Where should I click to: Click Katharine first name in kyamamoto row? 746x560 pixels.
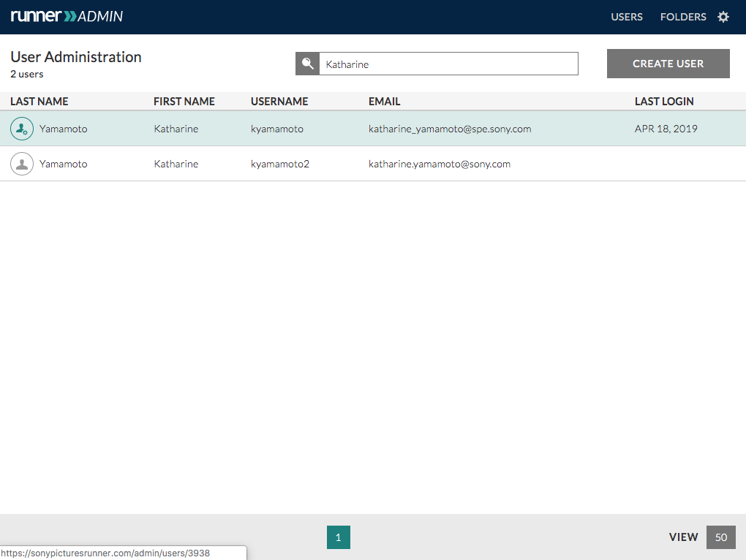coord(176,129)
